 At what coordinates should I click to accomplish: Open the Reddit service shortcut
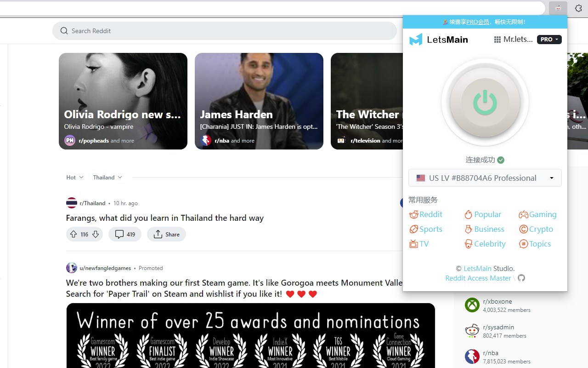[426, 214]
